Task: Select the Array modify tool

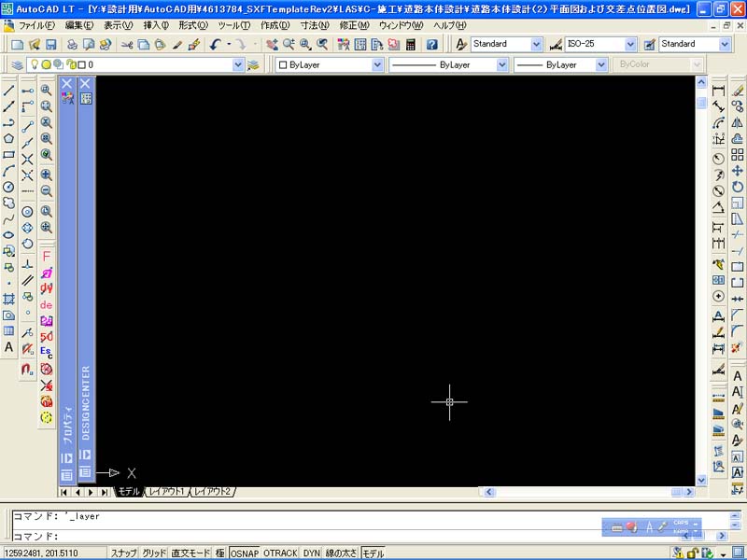Action: point(738,154)
